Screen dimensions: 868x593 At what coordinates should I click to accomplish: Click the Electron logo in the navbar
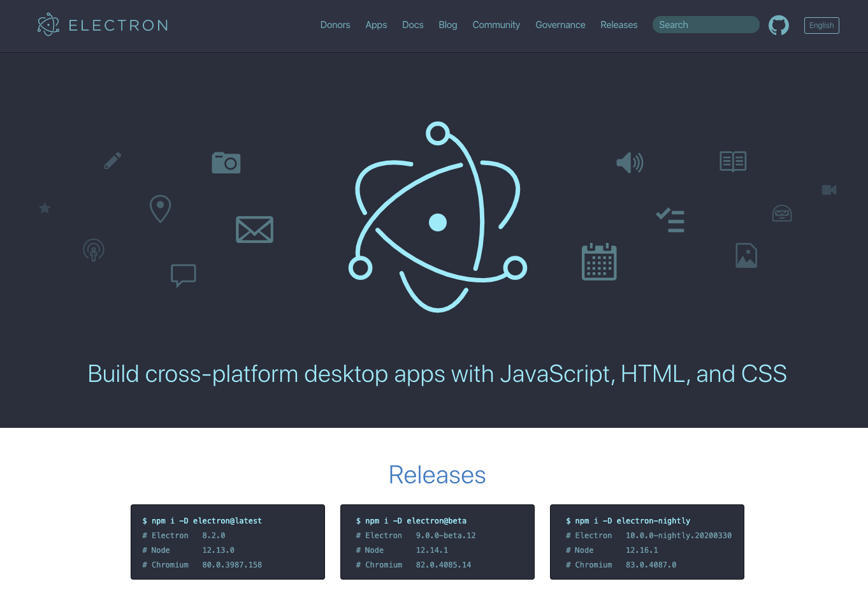102,25
